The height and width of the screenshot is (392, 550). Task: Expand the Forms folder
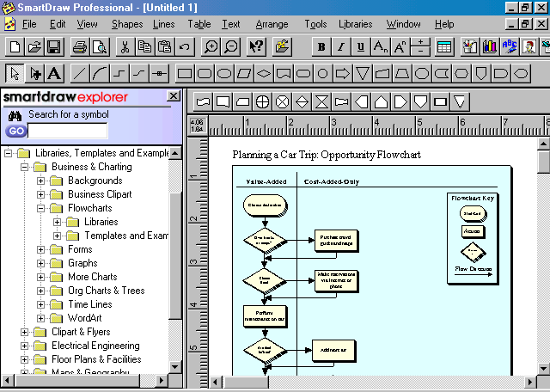pyautogui.click(x=40, y=249)
